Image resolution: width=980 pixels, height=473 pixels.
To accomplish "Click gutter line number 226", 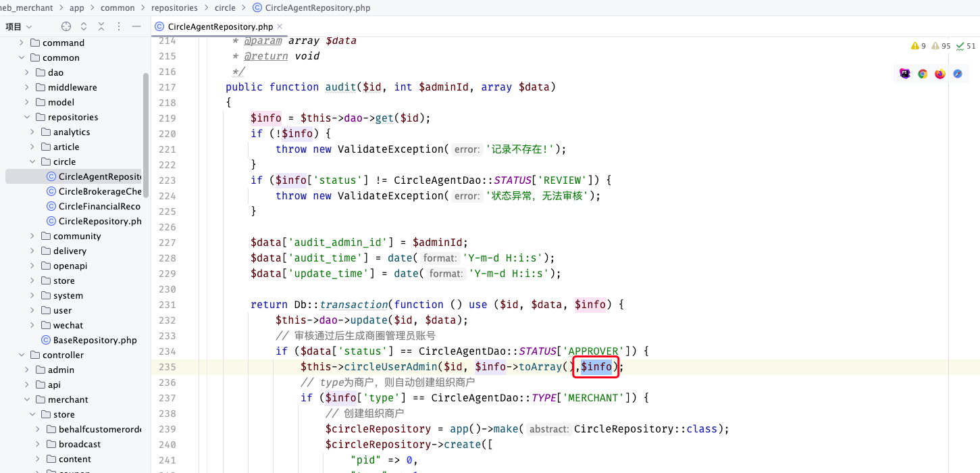I will 166,227.
